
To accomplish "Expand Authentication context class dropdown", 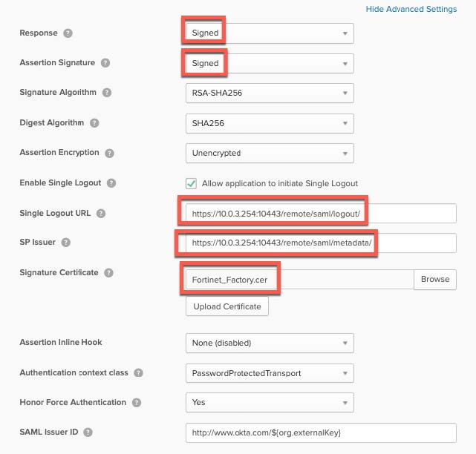I will 269,373.
